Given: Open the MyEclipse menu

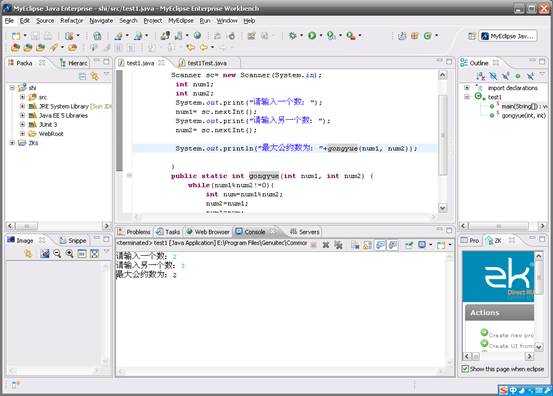Looking at the screenshot, I should click(181, 21).
